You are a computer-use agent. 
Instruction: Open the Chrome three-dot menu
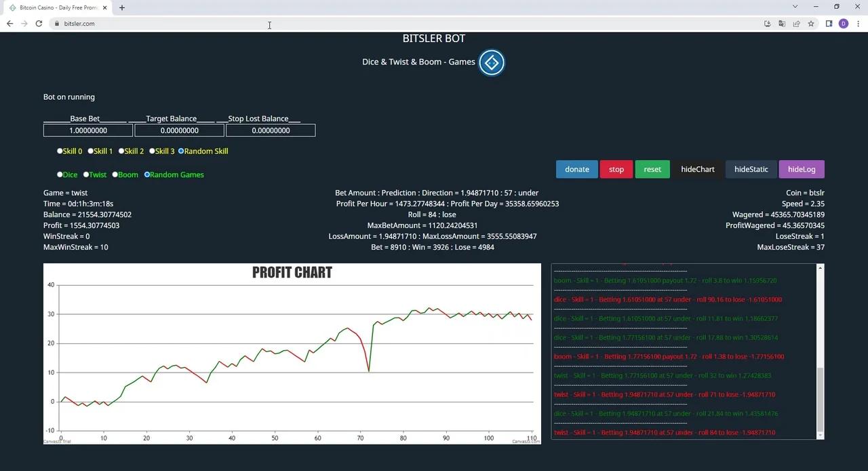(x=858, y=24)
